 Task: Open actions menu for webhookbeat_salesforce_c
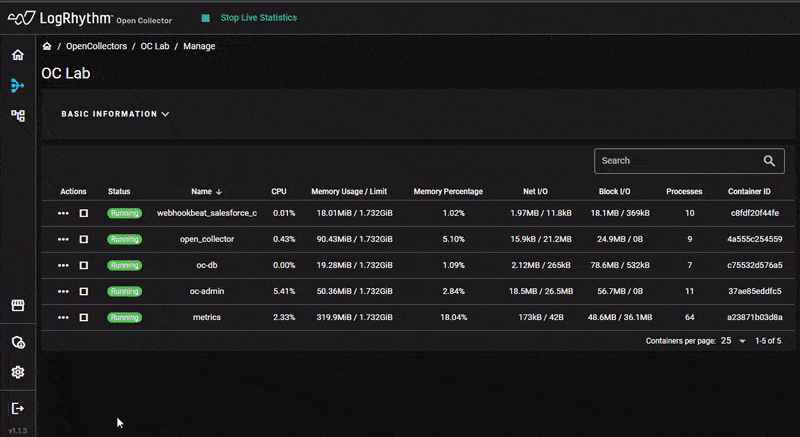[63, 213]
